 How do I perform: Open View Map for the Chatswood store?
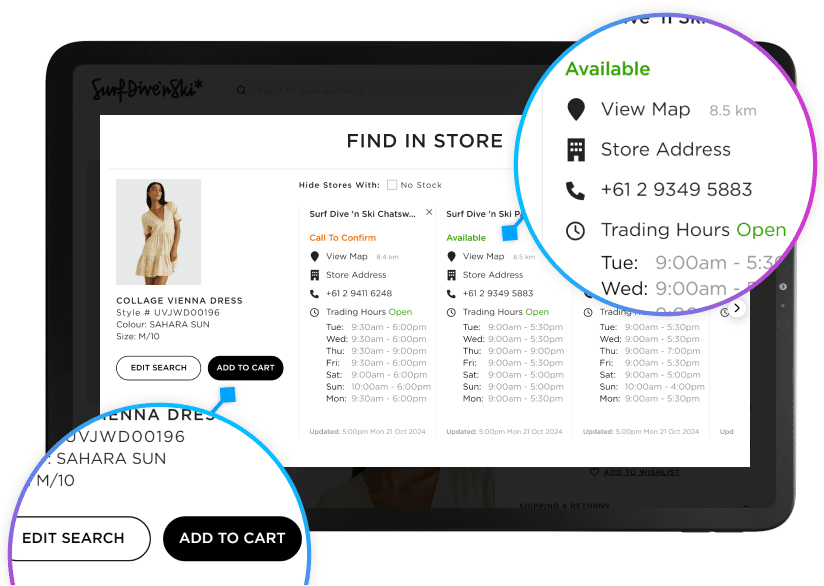(x=346, y=256)
